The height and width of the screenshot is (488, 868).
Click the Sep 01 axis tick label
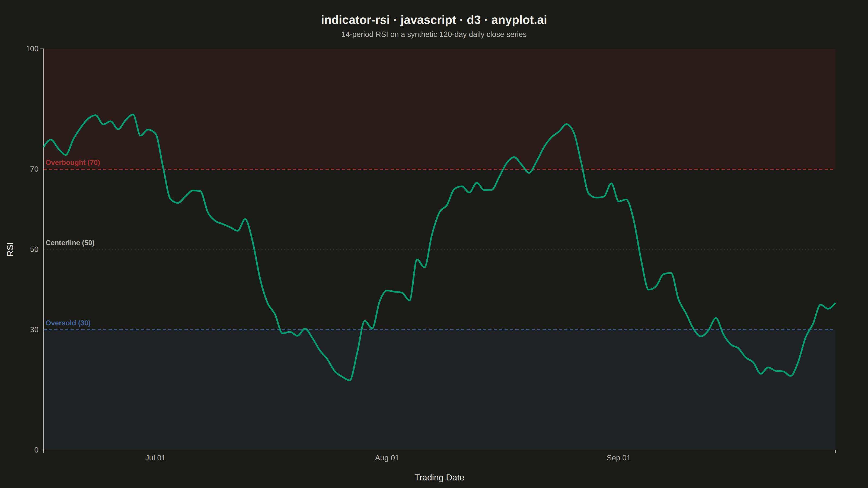618,458
